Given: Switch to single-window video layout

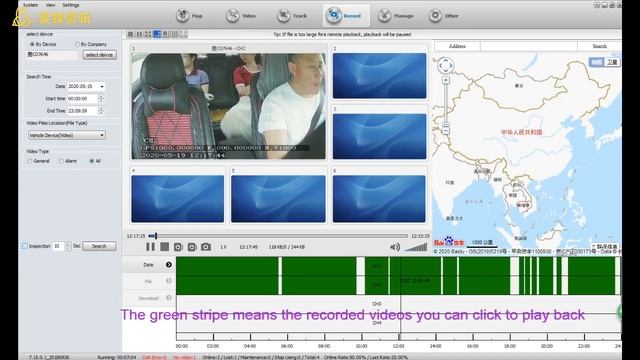Looking at the screenshot, I should click(131, 34).
